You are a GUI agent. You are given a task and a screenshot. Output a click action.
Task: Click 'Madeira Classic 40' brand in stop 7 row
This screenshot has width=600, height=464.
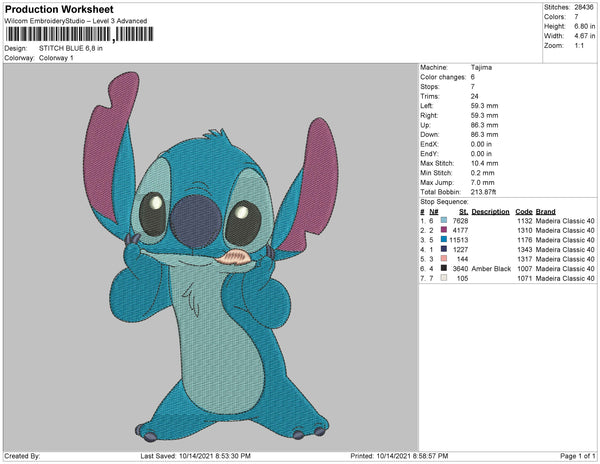click(565, 278)
